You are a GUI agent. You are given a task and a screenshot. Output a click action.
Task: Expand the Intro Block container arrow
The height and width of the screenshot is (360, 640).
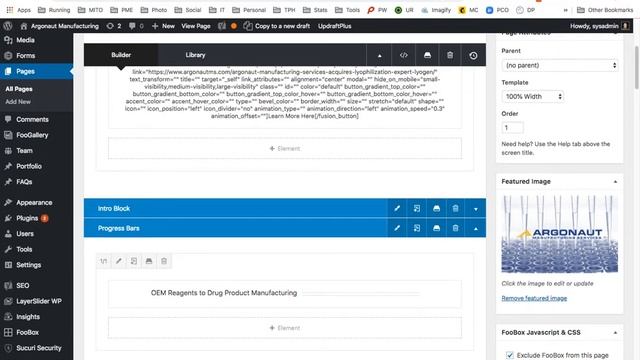coord(476,209)
